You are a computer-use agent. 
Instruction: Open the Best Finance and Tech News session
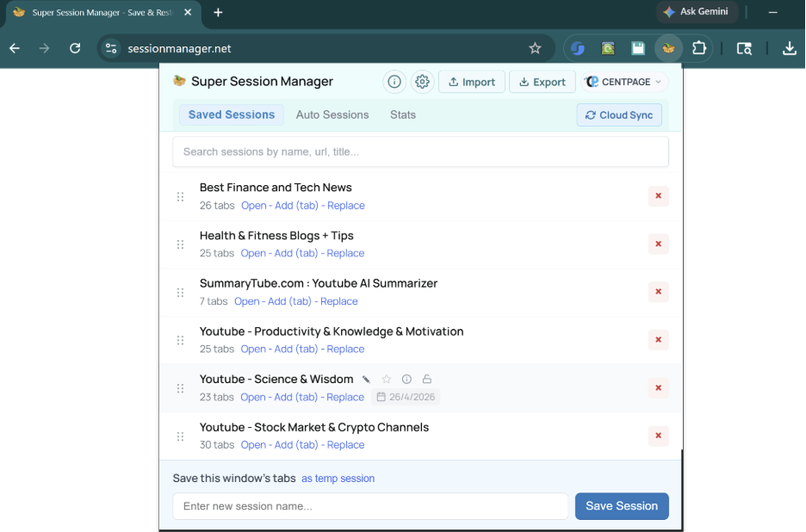[x=253, y=206]
